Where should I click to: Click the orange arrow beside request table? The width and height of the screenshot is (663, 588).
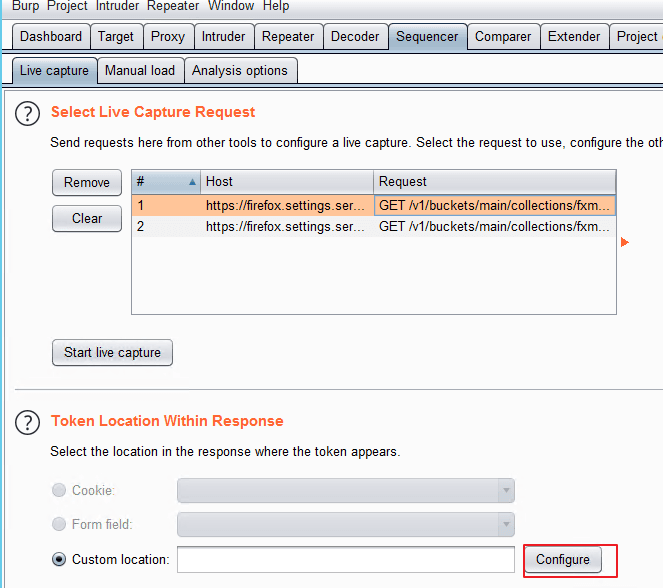625,242
